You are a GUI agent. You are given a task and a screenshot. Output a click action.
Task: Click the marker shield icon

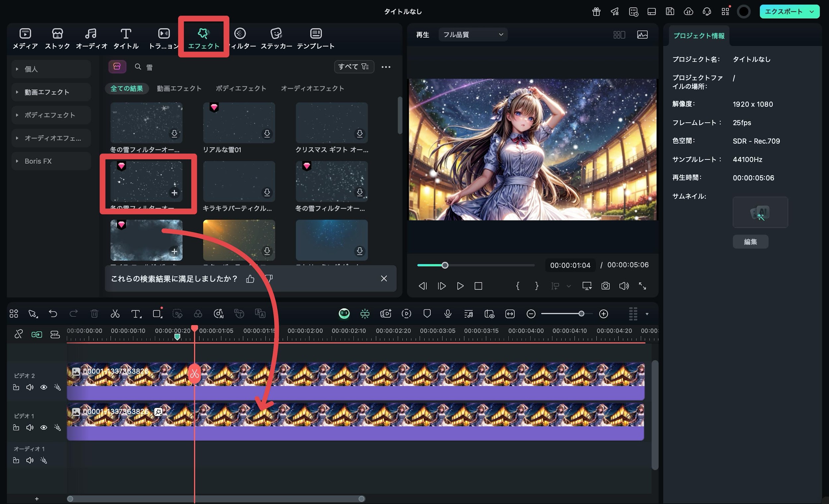tap(427, 314)
